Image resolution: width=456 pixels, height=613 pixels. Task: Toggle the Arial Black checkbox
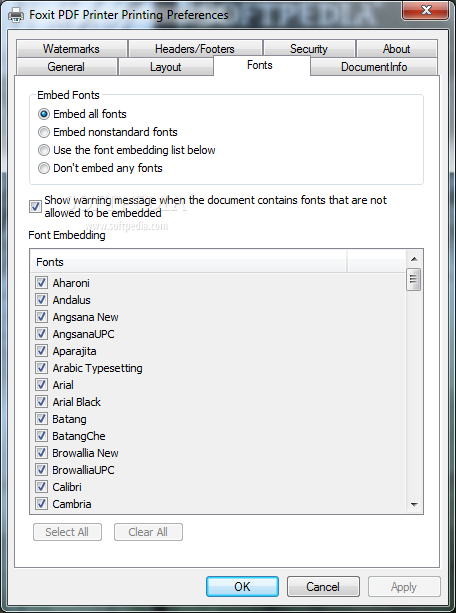pos(41,401)
